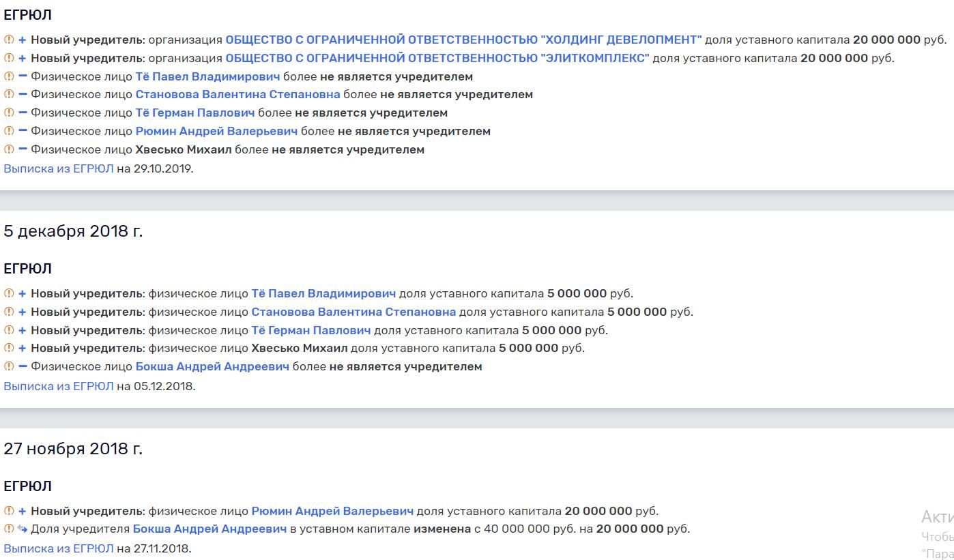Click the 5 000 000 amount in Хвесько Михаил row
The image size is (954, 560).
pos(528,348)
